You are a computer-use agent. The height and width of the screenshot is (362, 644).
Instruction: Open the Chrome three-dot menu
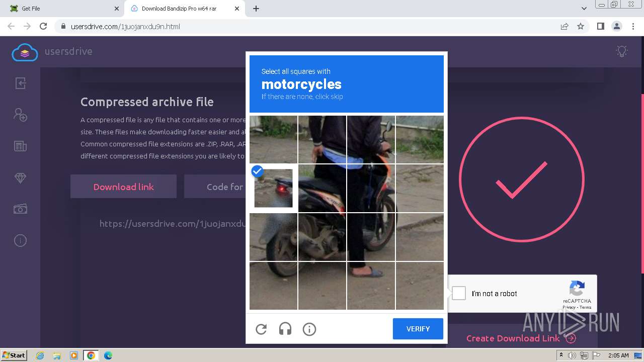point(632,26)
